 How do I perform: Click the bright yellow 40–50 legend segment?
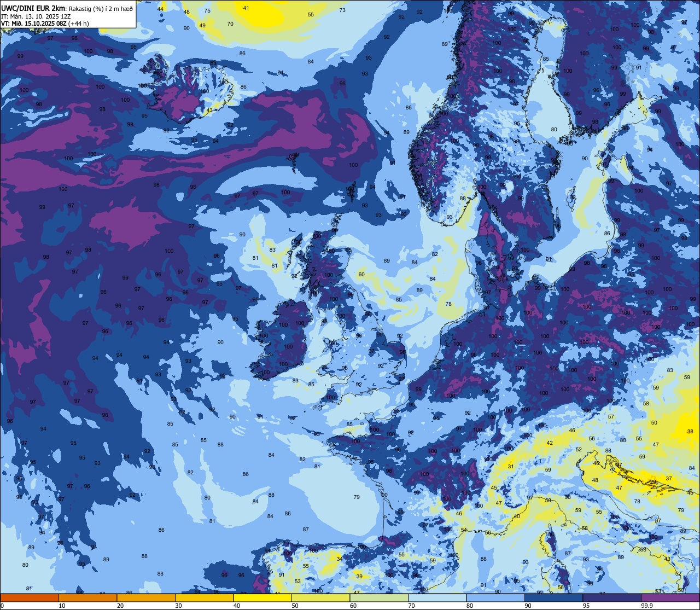[262, 597]
